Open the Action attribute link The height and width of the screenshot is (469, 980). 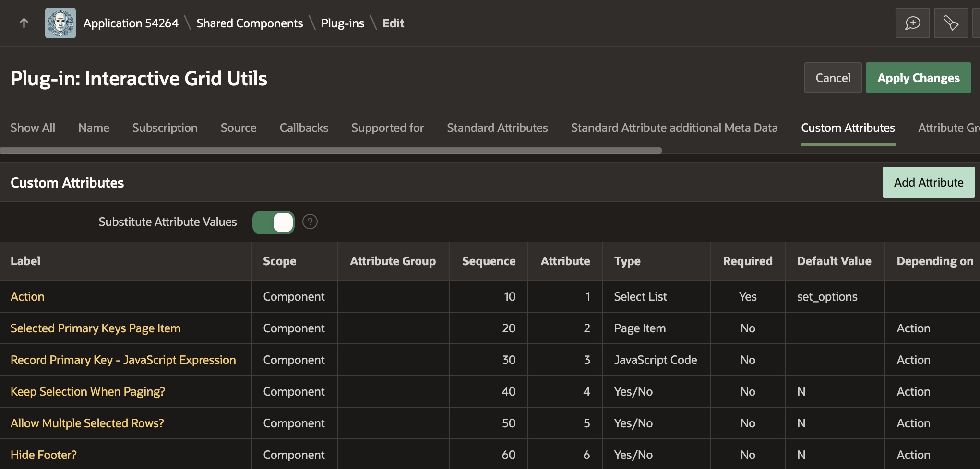[x=27, y=297]
